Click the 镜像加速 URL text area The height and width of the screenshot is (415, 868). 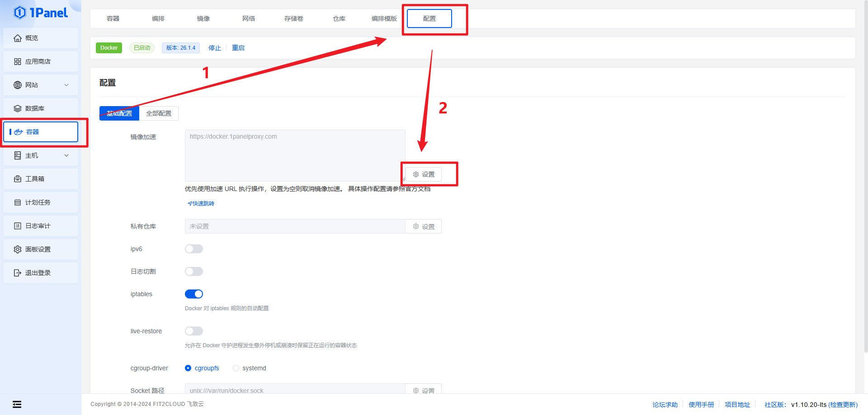pyautogui.click(x=295, y=156)
